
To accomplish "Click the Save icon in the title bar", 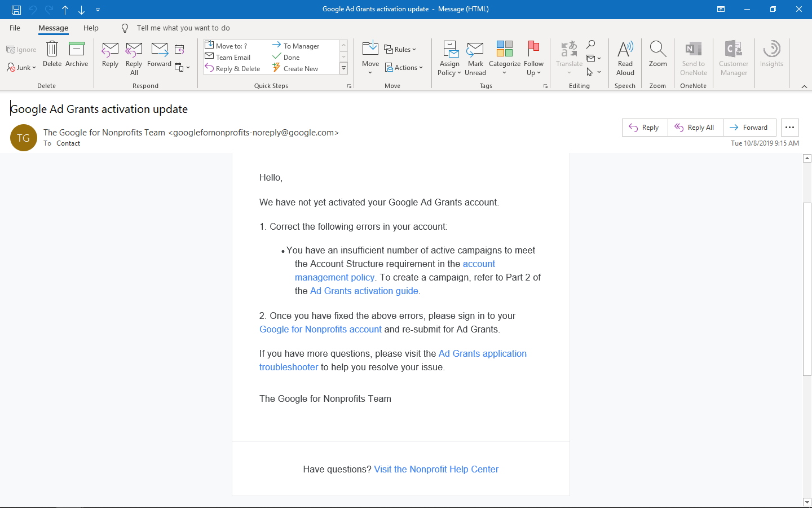I will click(x=16, y=10).
